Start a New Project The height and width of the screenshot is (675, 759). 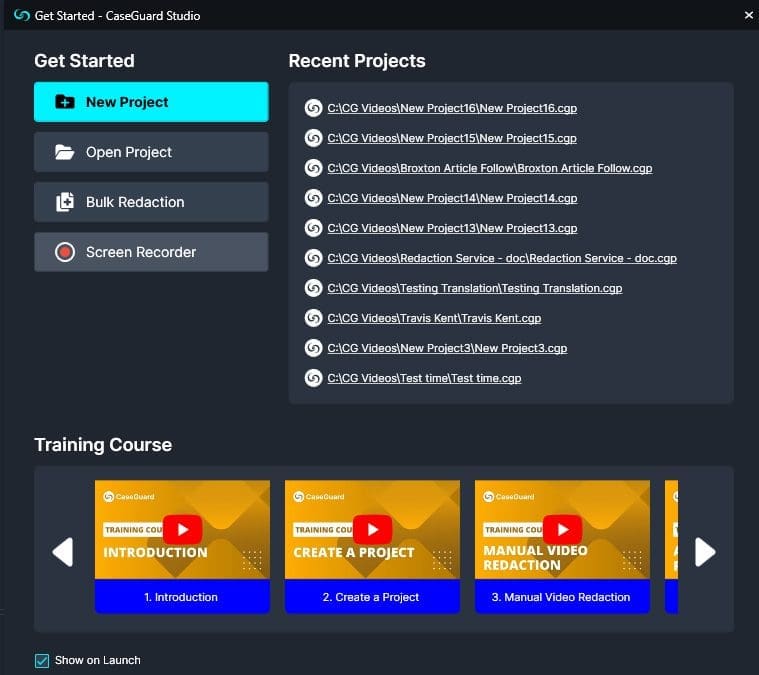(151, 102)
